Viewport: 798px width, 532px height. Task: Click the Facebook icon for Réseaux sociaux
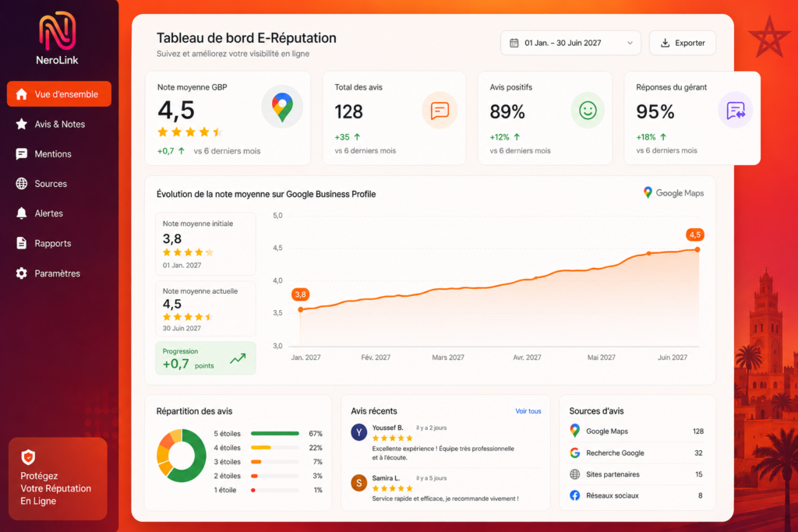click(x=574, y=495)
